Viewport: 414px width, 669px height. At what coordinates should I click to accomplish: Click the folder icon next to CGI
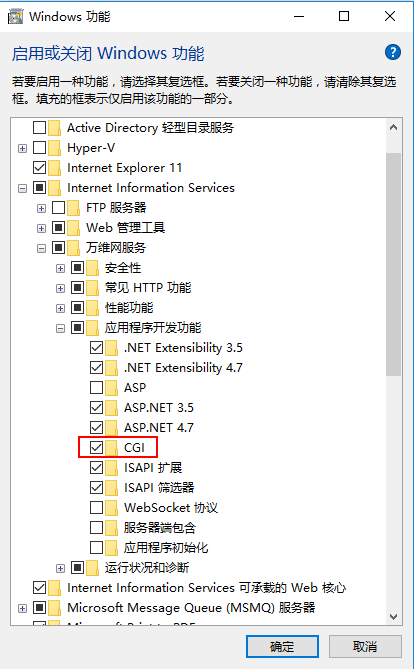(x=111, y=448)
